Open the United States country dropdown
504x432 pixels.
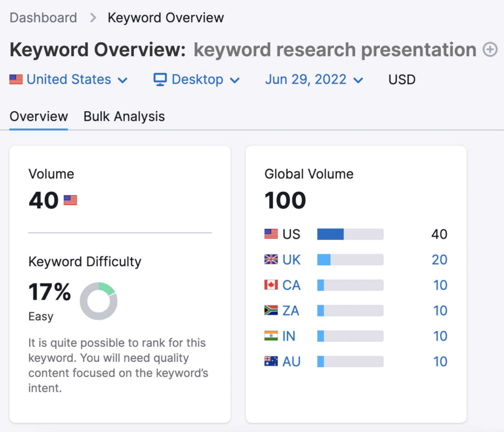tap(69, 79)
